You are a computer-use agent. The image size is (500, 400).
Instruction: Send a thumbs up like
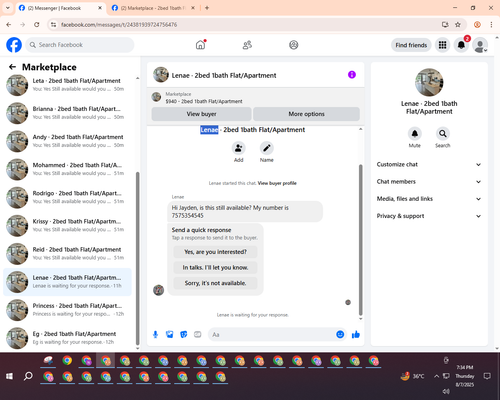356,334
